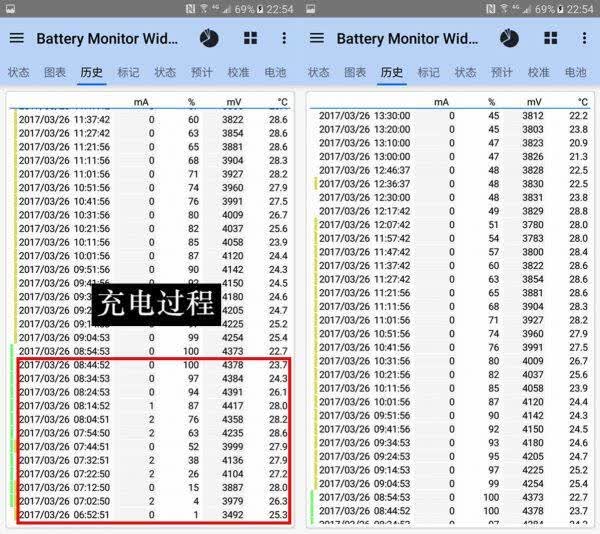Open three-dot overflow menu on left screen
600x534 pixels.
click(284, 38)
